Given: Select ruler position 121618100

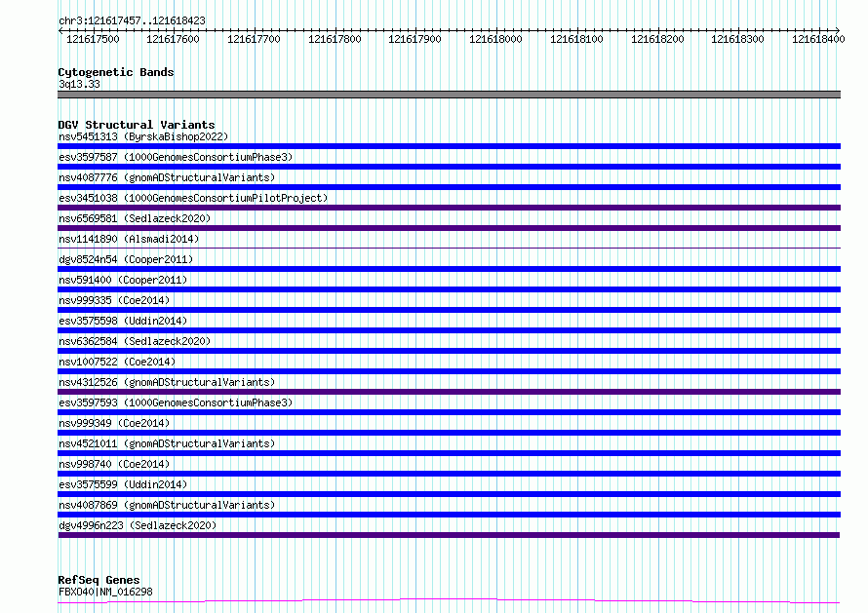Looking at the screenshot, I should [x=576, y=39].
